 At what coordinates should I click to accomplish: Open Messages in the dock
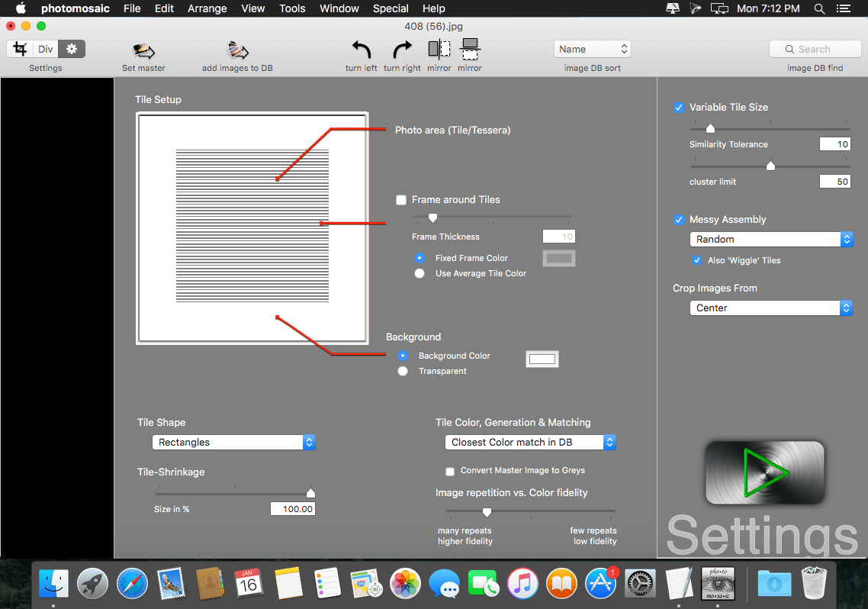pos(445,584)
